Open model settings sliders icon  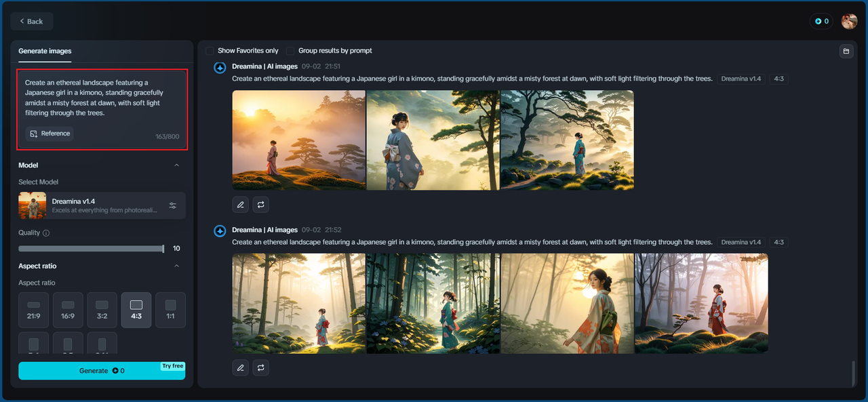[173, 205]
